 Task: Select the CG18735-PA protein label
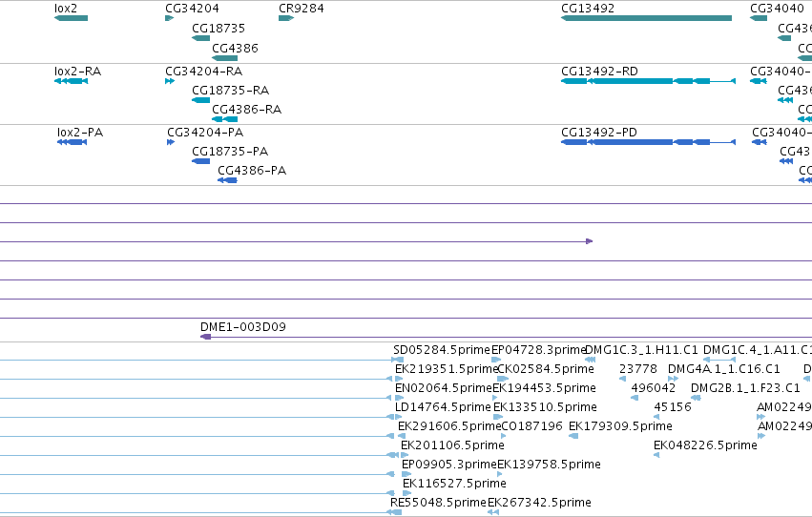pyautogui.click(x=230, y=152)
